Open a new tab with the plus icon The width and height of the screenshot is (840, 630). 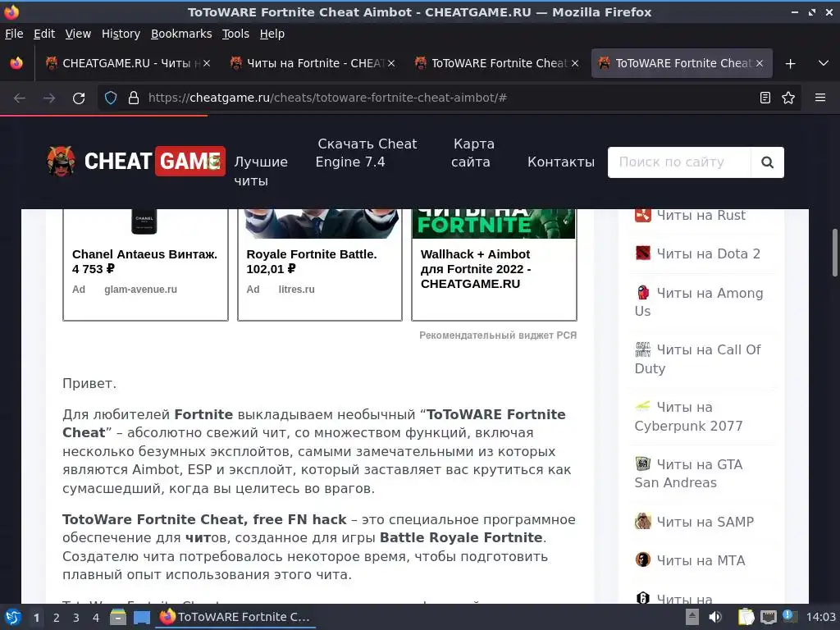(x=790, y=64)
